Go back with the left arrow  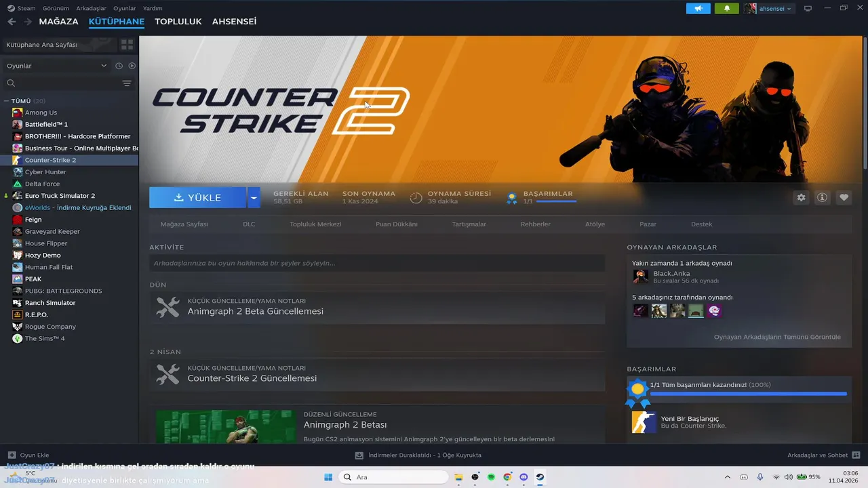(x=12, y=22)
